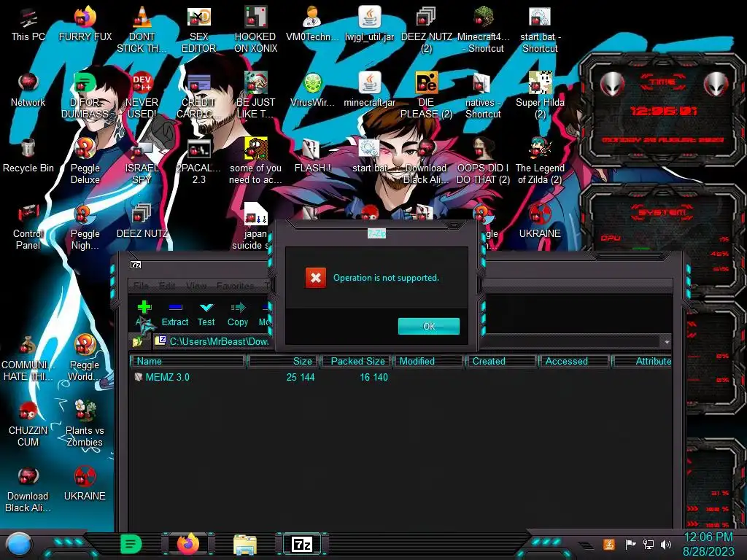This screenshot has height=560, width=747.
Task: Click the Test toolbar button in 7-Zip
Action: tap(206, 314)
